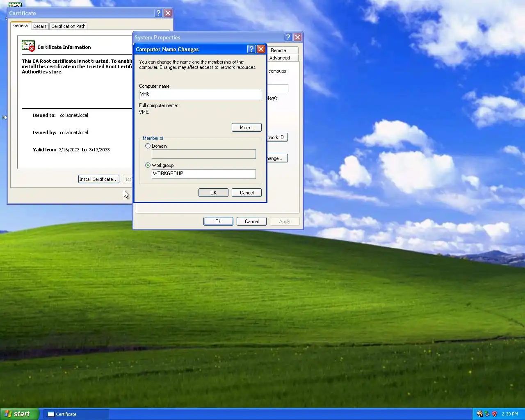
Task: Click the certificate icon with red X
Action: click(x=28, y=46)
